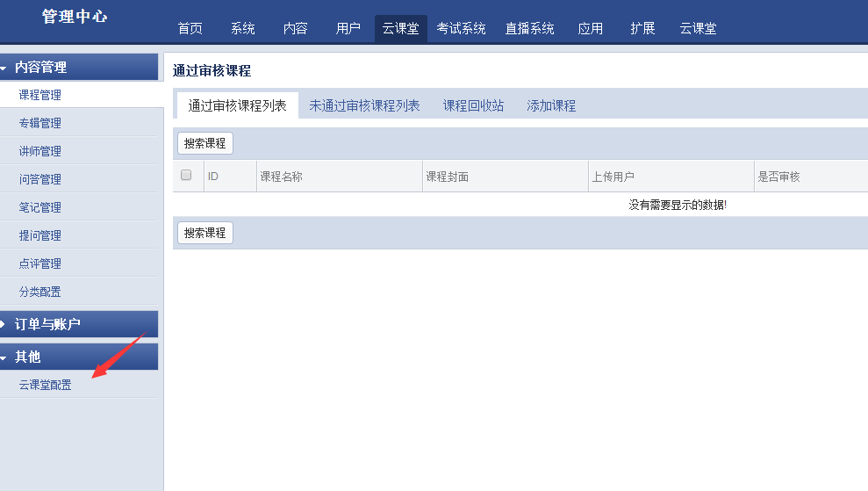Screen dimensions: 868x491
Task: Click the 是否审核 column header
Action: pyautogui.click(x=778, y=177)
